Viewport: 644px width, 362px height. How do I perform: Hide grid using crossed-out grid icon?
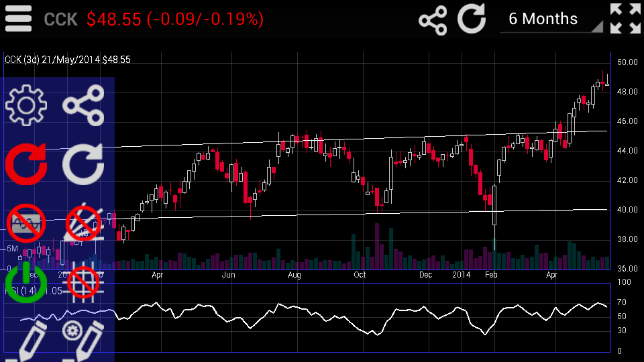tap(83, 282)
